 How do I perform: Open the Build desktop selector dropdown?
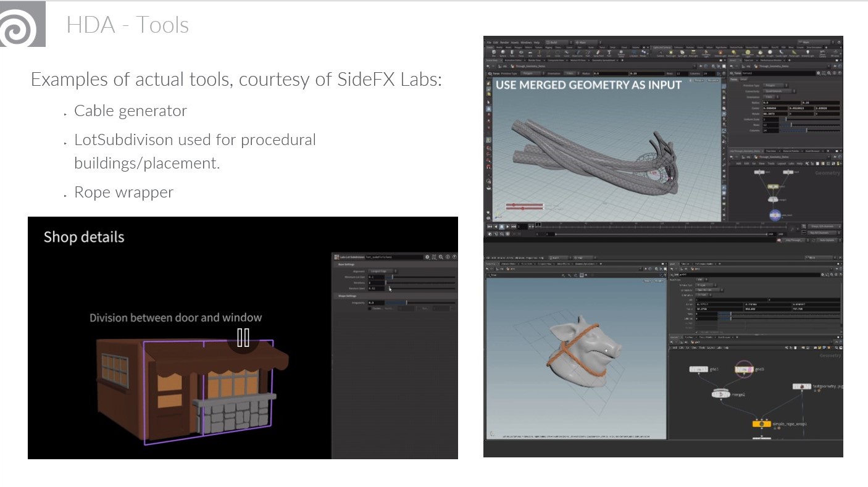[x=559, y=42]
